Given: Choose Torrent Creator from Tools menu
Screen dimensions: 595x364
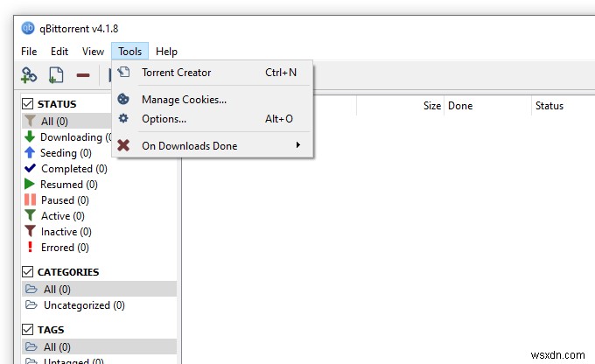Looking at the screenshot, I should pyautogui.click(x=213, y=72).
